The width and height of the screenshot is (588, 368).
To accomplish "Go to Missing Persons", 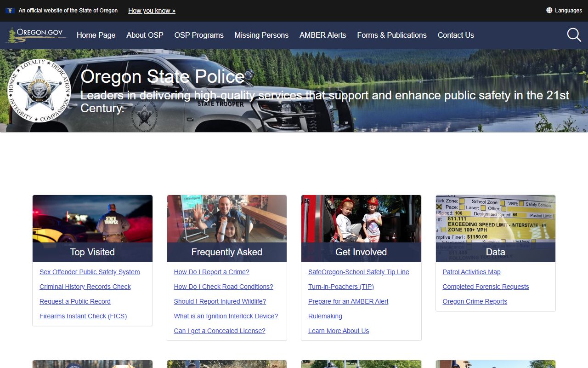I will click(x=261, y=35).
